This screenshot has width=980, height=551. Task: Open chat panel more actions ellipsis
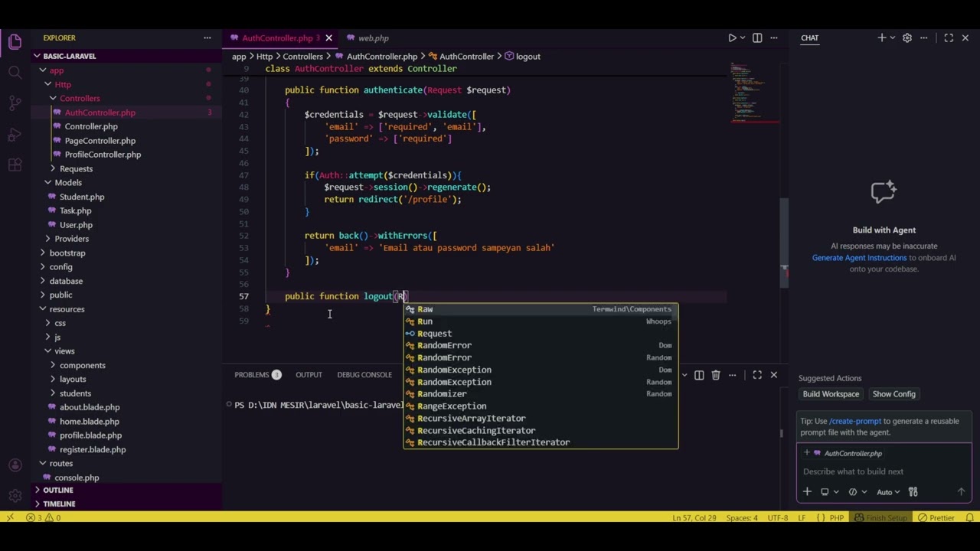(x=924, y=37)
